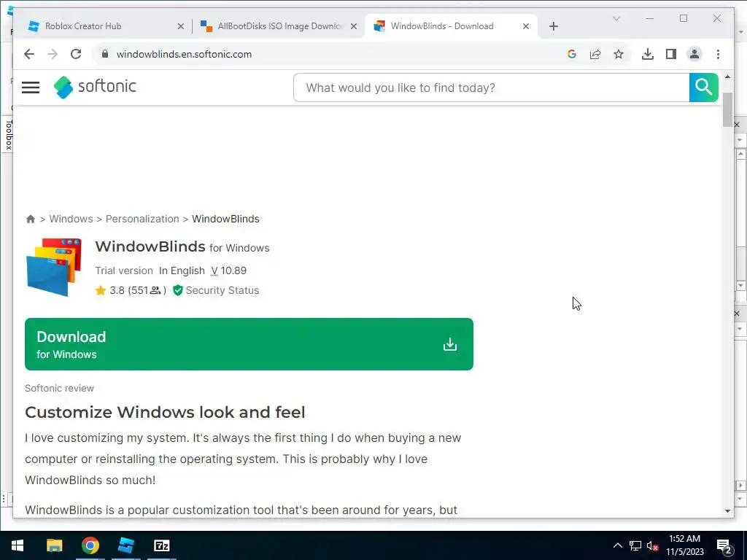Close the WindowBlinds - Download tab

pyautogui.click(x=526, y=26)
